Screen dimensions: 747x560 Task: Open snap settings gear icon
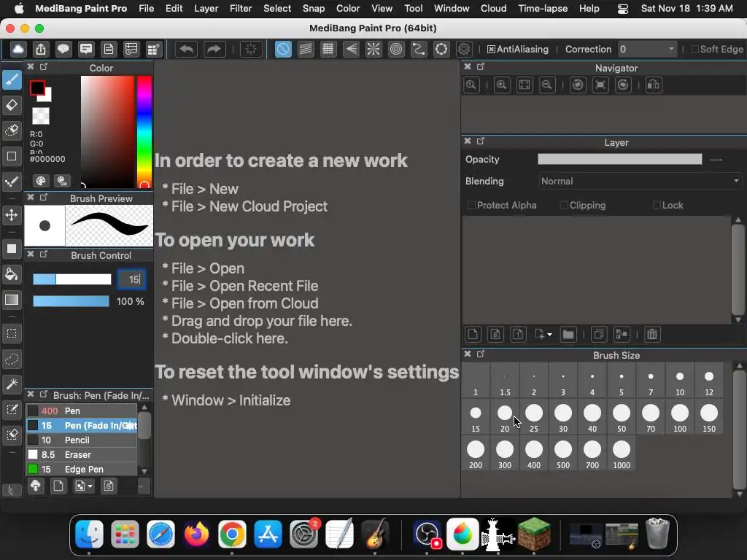coord(463,49)
